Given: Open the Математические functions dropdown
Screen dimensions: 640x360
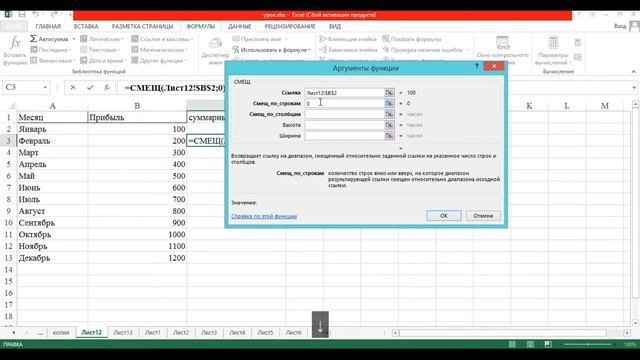Looking at the screenshot, I should click(x=160, y=50).
